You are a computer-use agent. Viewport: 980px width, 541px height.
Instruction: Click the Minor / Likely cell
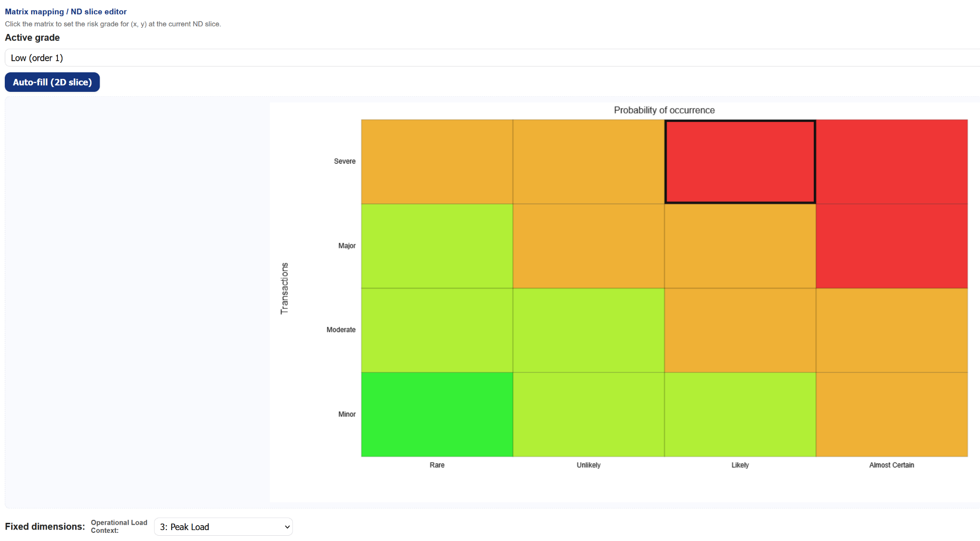740,414
